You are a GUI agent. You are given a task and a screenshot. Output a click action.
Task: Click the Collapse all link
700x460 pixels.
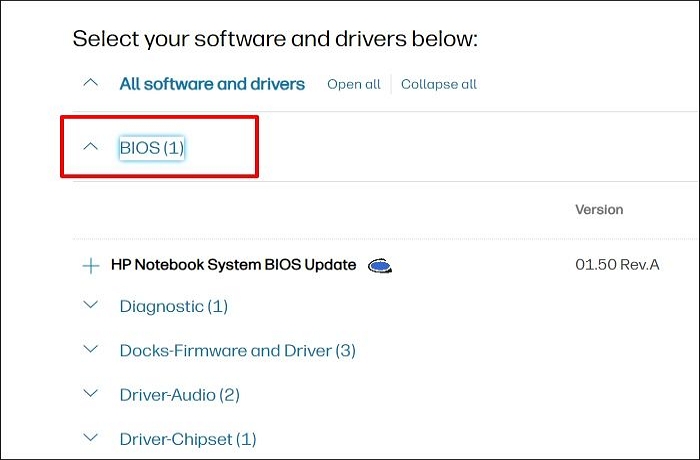click(439, 84)
